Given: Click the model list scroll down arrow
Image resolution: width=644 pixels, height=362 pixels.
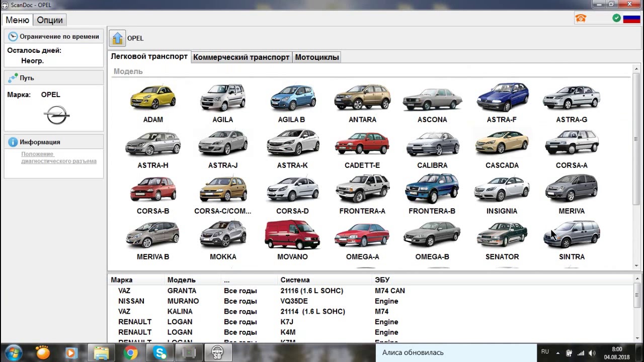Looking at the screenshot, I should tap(636, 265).
